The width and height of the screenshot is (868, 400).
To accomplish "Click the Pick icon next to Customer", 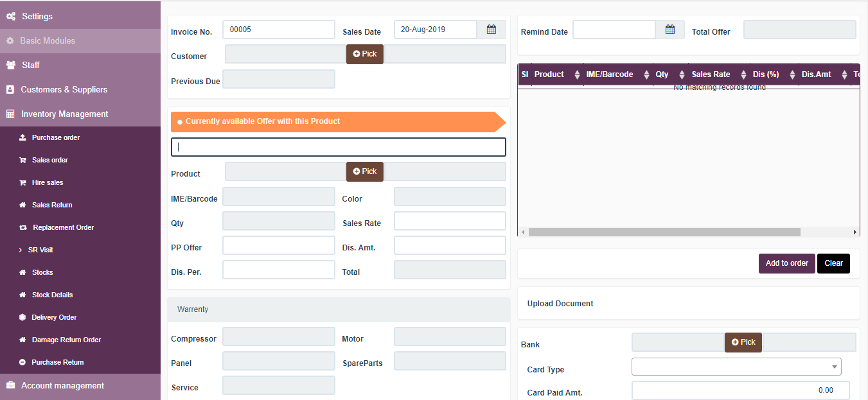I will (364, 54).
